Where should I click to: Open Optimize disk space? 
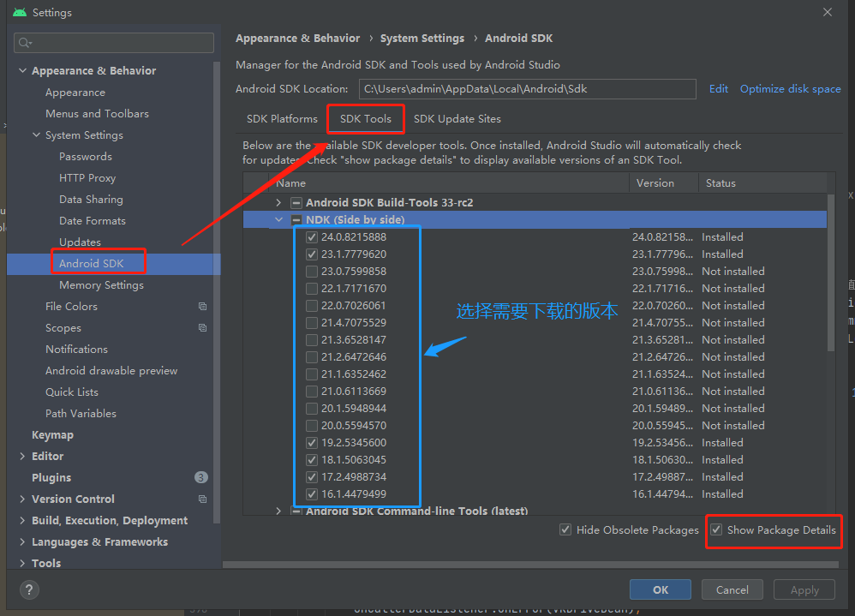coord(789,88)
